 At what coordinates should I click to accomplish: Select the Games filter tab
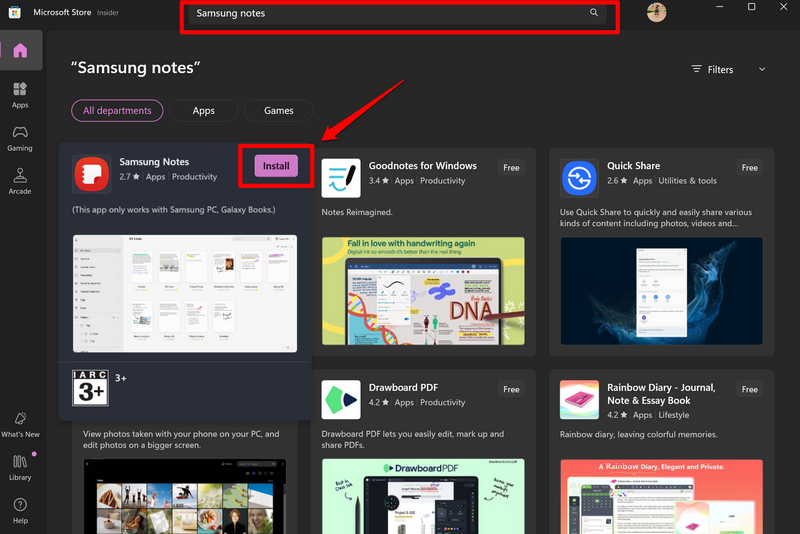pyautogui.click(x=278, y=111)
